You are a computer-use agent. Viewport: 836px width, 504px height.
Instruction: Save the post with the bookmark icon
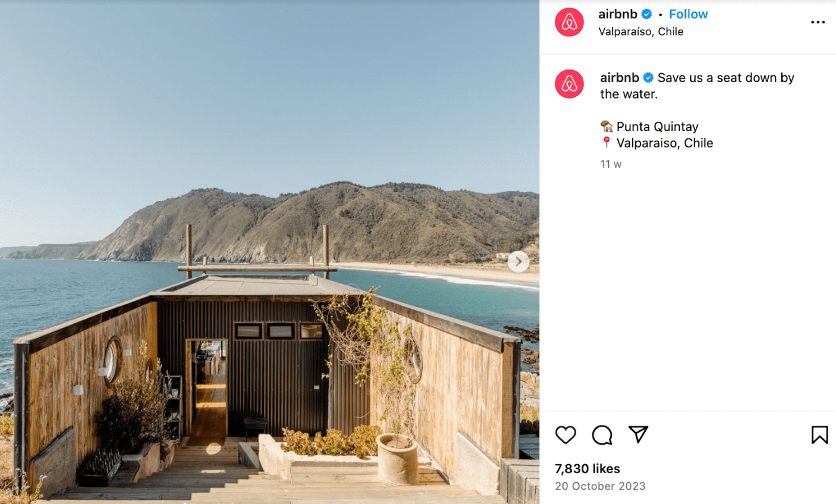pos(819,435)
